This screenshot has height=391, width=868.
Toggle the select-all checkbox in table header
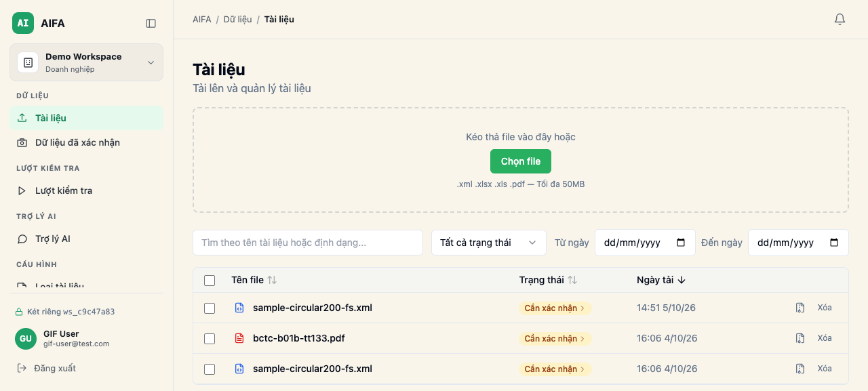210,281
